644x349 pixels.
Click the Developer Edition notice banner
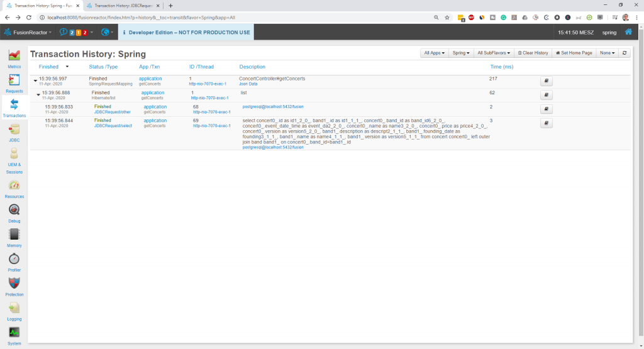point(186,32)
